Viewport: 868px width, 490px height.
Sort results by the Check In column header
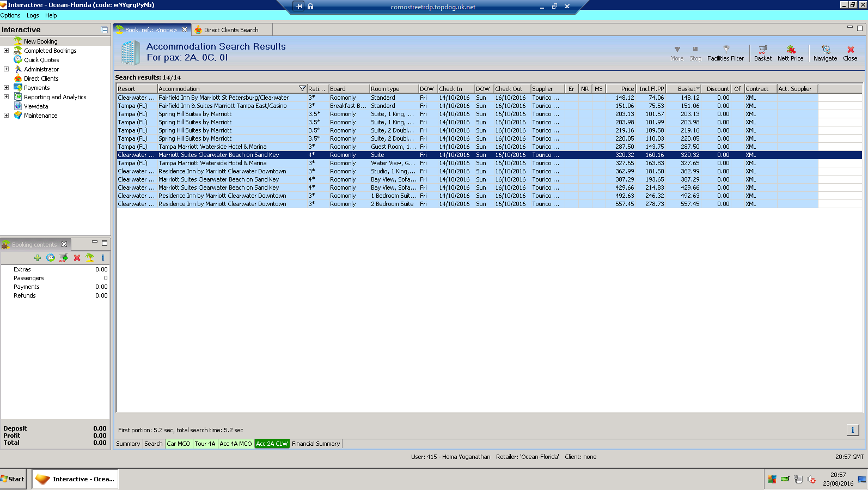pyautogui.click(x=456, y=89)
